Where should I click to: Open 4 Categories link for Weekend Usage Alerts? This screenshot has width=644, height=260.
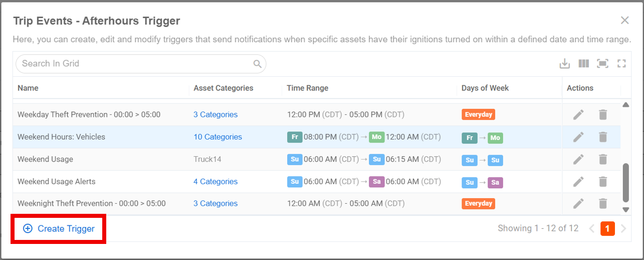pos(216,182)
